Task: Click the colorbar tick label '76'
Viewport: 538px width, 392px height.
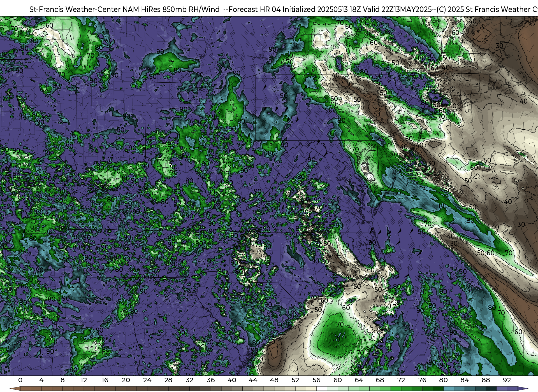Action: tap(422, 380)
